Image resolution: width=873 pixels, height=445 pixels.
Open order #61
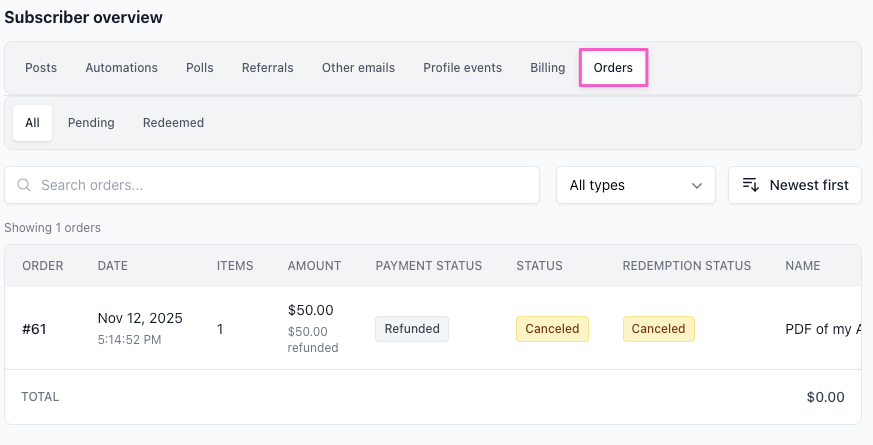point(35,329)
